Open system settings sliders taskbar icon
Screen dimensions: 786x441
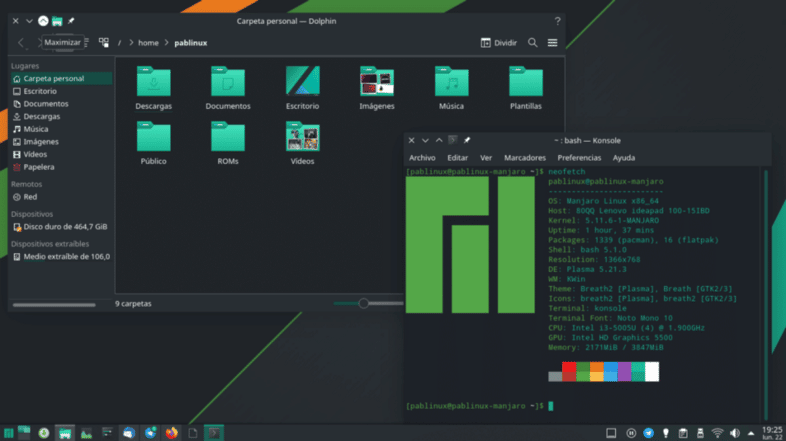(107, 433)
